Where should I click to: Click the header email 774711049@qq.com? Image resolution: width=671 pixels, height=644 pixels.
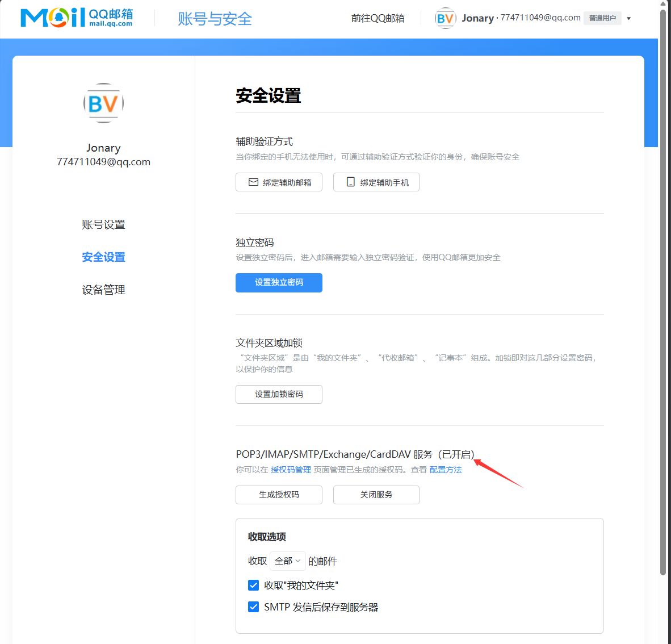coord(540,18)
